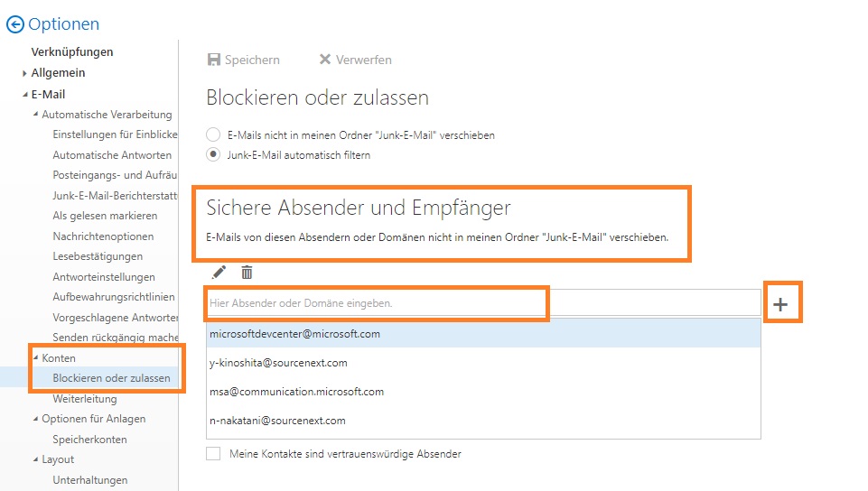
Task: Select msa@communication.microsoft.com entry
Action: [483, 392]
